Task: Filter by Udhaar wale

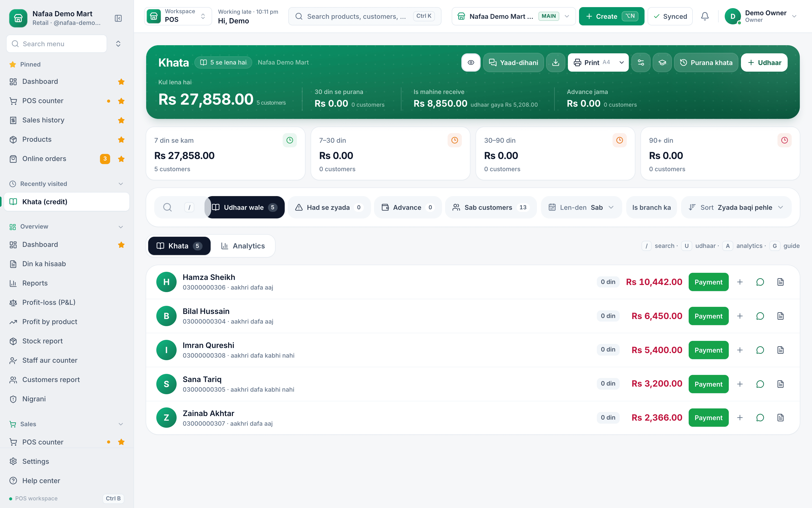Action: tap(245, 207)
